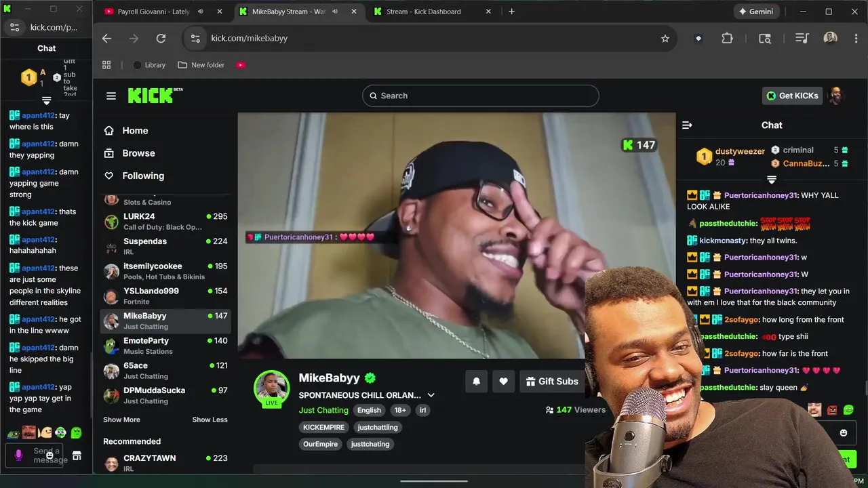The image size is (868, 488).
Task: Expand the gift leaderboard chevron in main chat
Action: 772,180
